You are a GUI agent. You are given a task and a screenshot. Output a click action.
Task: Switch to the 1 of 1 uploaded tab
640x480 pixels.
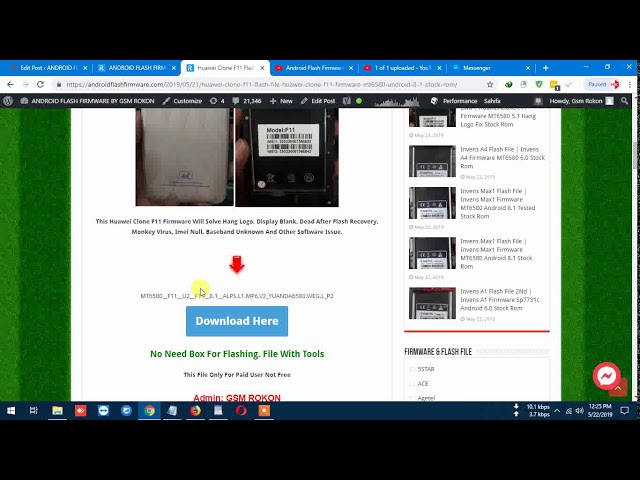tap(402, 68)
